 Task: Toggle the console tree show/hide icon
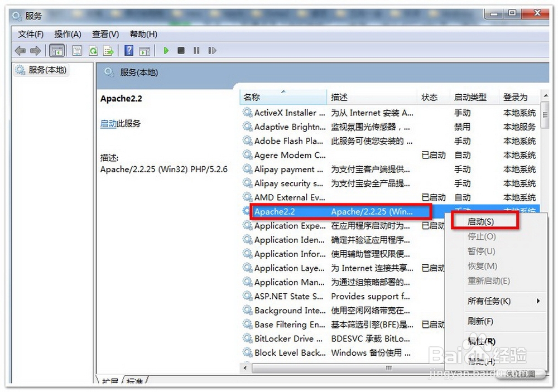point(57,51)
